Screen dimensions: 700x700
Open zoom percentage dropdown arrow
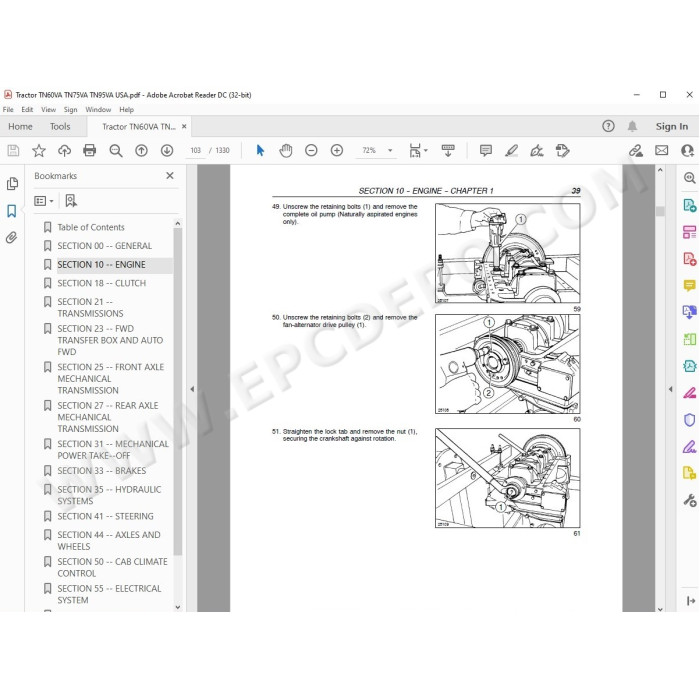[x=390, y=150]
